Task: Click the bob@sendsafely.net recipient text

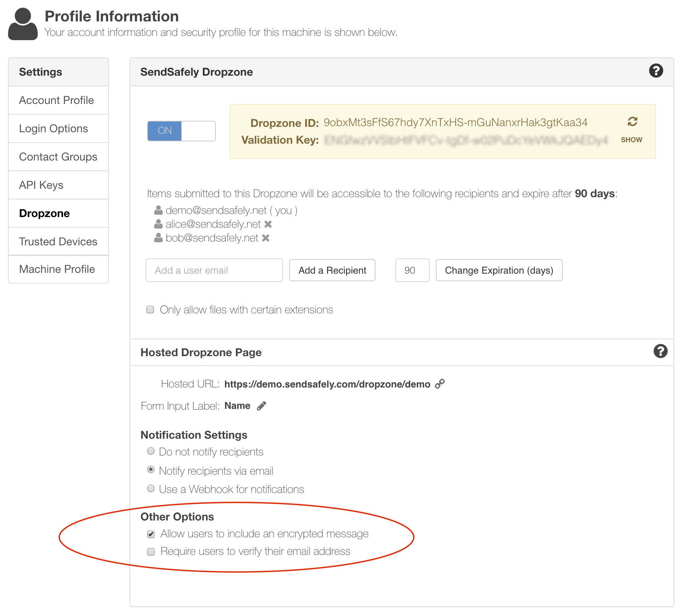Action: tap(212, 238)
